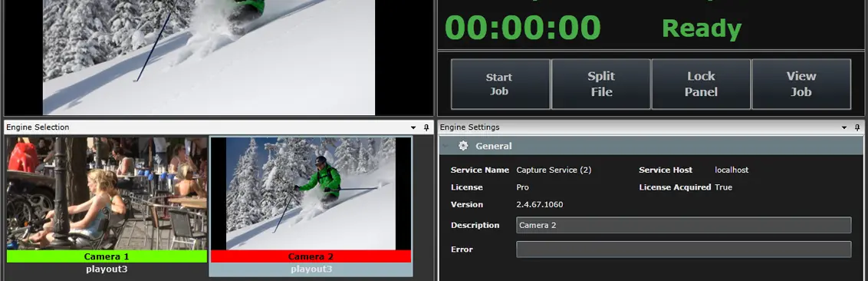Click the green Camera 1 label bar
Image resolution: width=868 pixels, height=281 pixels.
click(107, 256)
